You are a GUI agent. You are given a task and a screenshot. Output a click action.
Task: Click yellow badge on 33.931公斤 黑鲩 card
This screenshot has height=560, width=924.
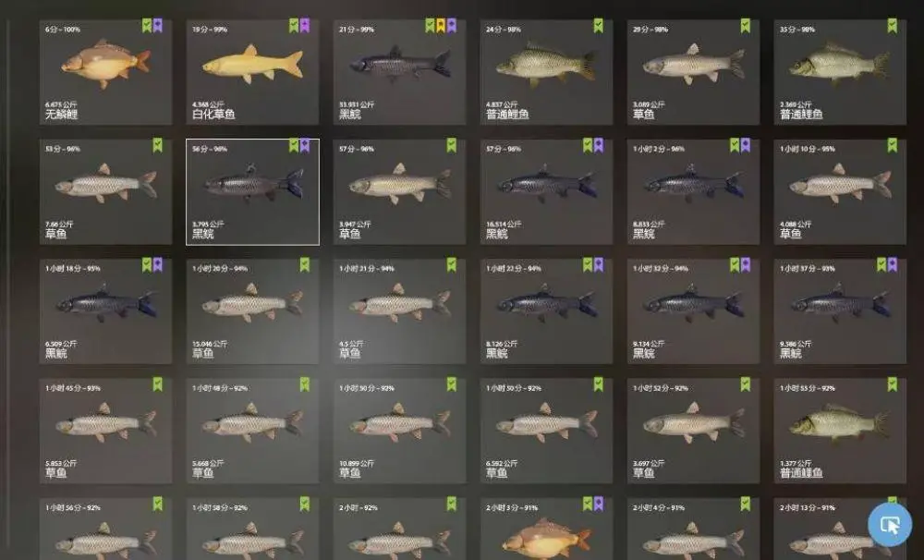(440, 25)
